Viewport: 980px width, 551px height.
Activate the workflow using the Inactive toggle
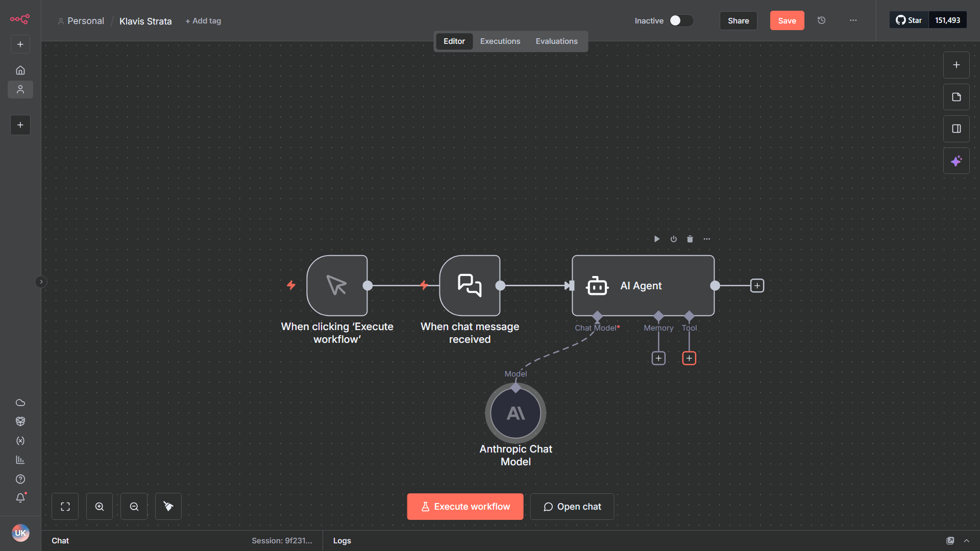(681, 20)
